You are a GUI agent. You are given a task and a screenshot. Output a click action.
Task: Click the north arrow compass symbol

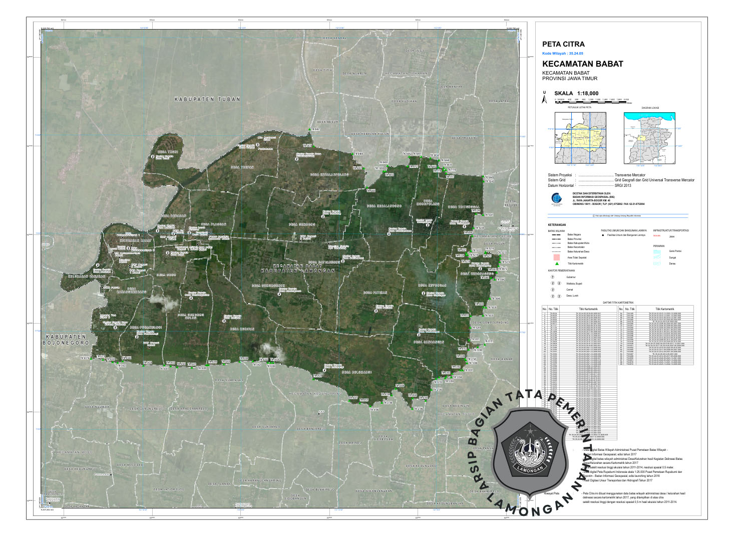pyautogui.click(x=545, y=97)
